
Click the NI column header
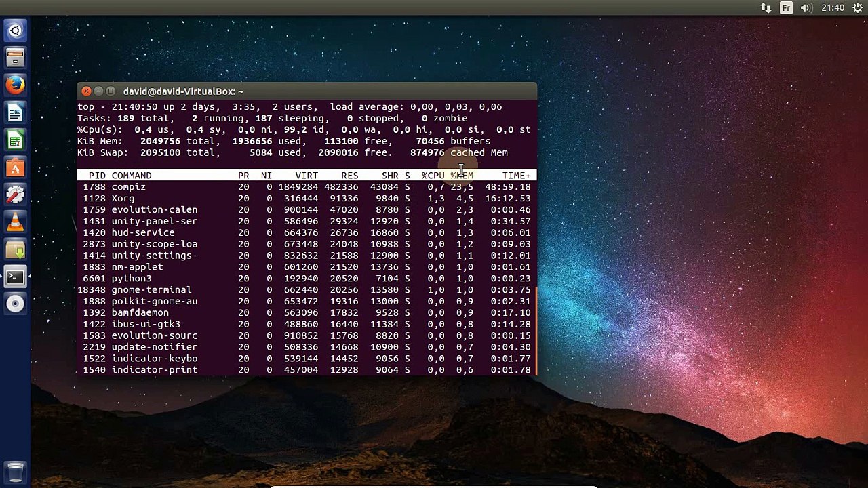(267, 176)
